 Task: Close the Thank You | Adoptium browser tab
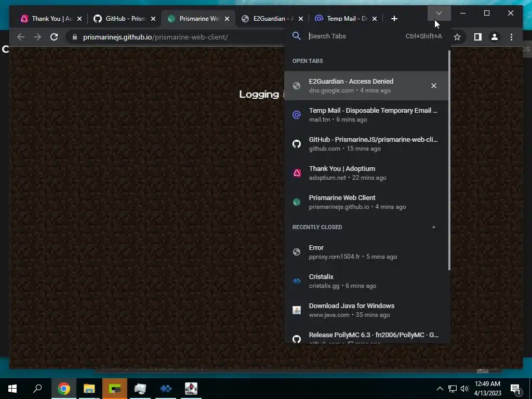coord(79,19)
